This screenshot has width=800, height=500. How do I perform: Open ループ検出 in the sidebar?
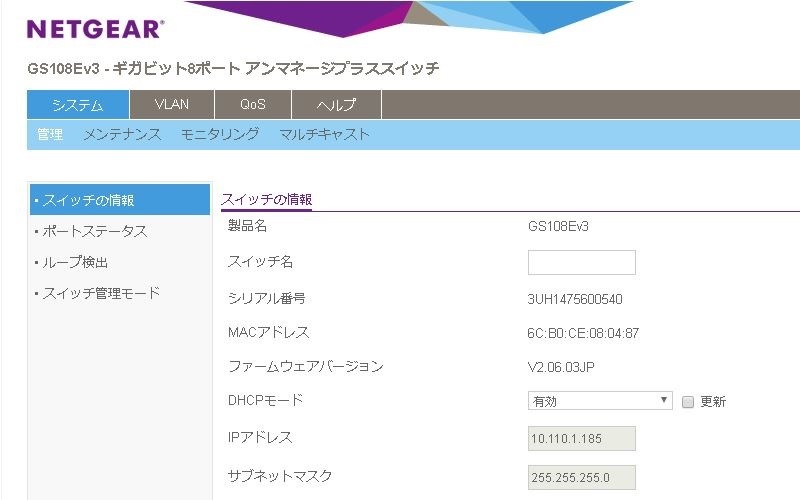(x=75, y=263)
